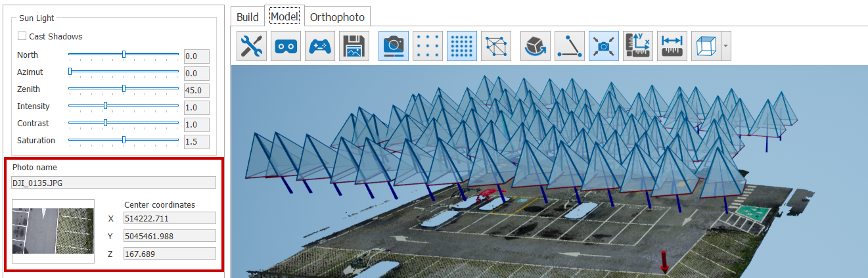The width and height of the screenshot is (868, 278).
Task: Click the red downward arrow marker in the 3D view
Action: click(664, 261)
